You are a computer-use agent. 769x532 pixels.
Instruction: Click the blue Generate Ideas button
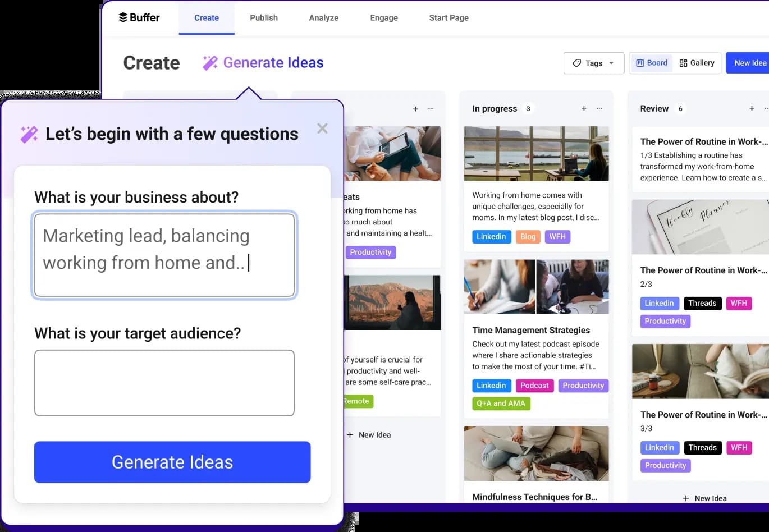pos(172,462)
